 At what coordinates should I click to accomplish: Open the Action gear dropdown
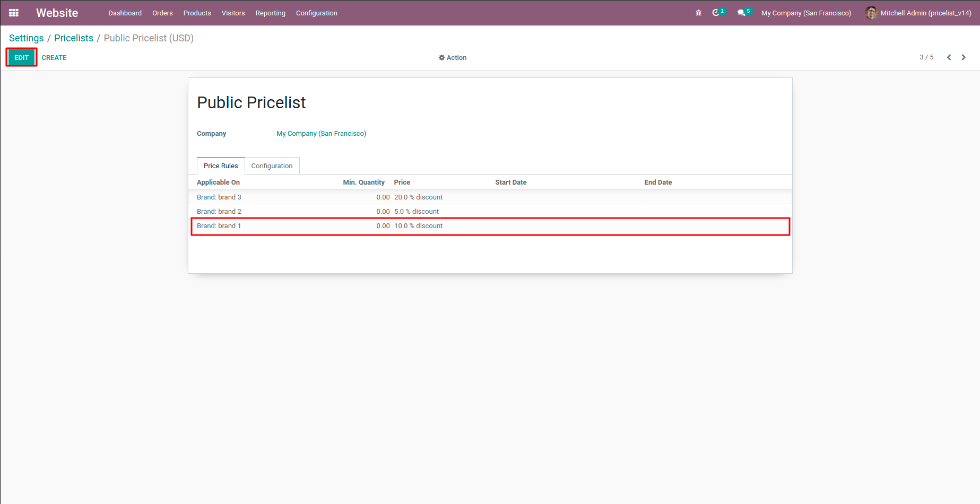[453, 57]
